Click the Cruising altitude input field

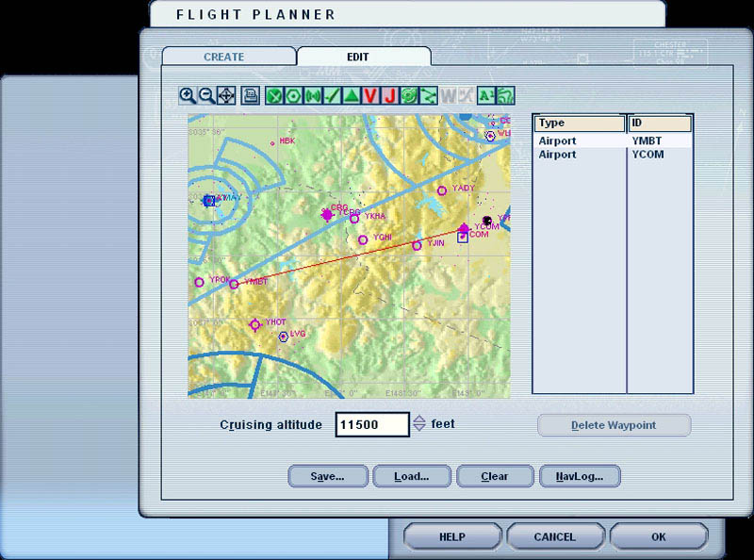coord(372,424)
